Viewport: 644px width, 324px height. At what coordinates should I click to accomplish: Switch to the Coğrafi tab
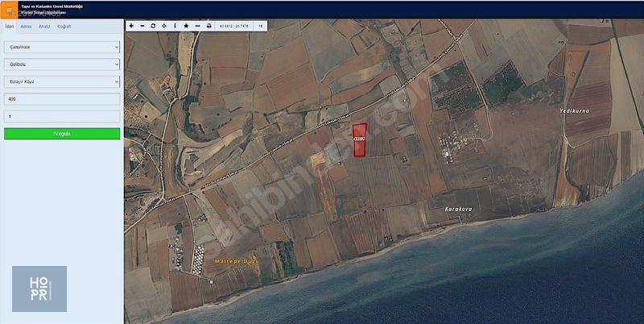(64, 27)
